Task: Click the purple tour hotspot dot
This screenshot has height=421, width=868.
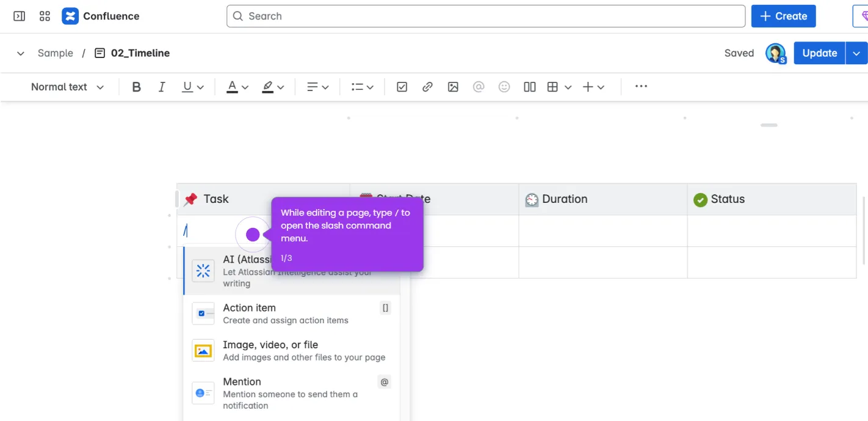Action: tap(253, 235)
